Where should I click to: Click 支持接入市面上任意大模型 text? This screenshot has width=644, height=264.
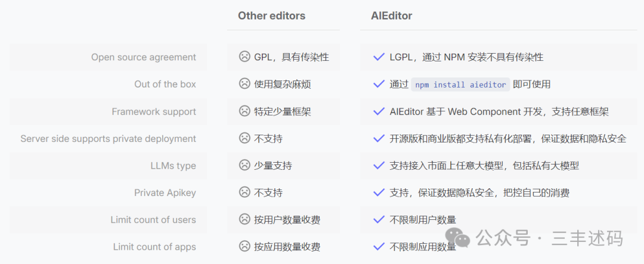coord(484,166)
